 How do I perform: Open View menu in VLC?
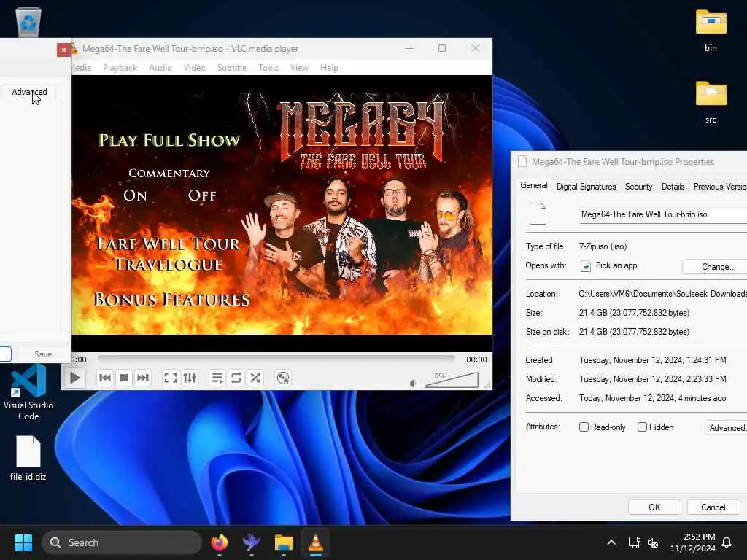299,68
